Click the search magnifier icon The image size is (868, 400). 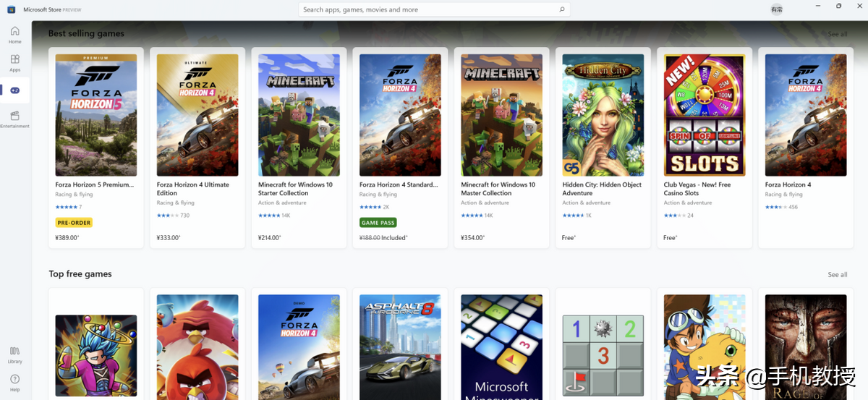[x=561, y=9]
